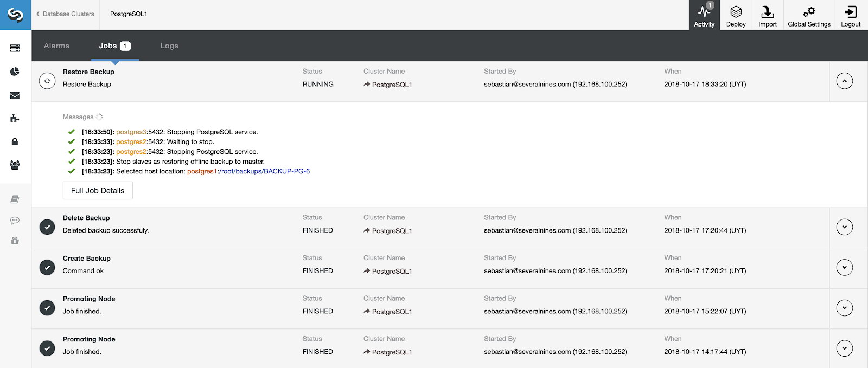This screenshot has height=368, width=868.
Task: Switch to the Logs tab
Action: [169, 46]
